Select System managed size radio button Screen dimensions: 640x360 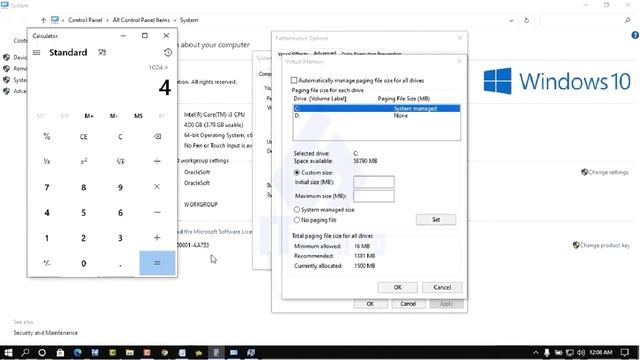click(x=297, y=209)
